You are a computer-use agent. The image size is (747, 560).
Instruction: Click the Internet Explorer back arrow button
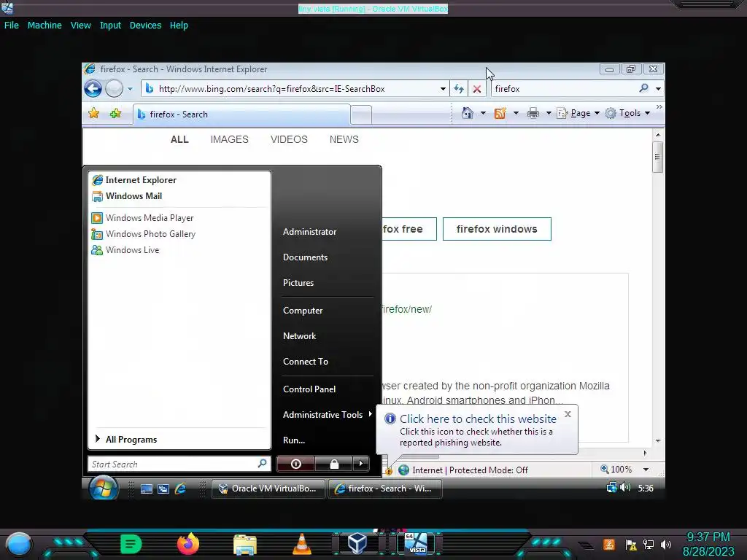tap(93, 88)
